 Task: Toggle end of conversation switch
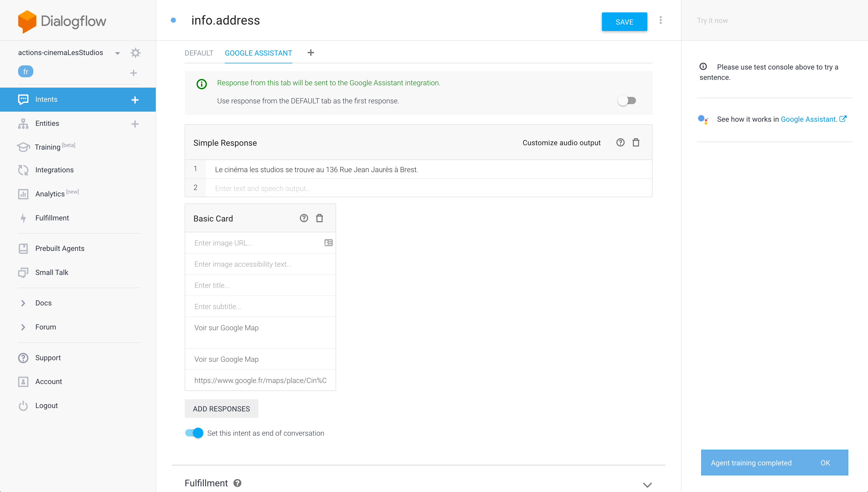194,433
